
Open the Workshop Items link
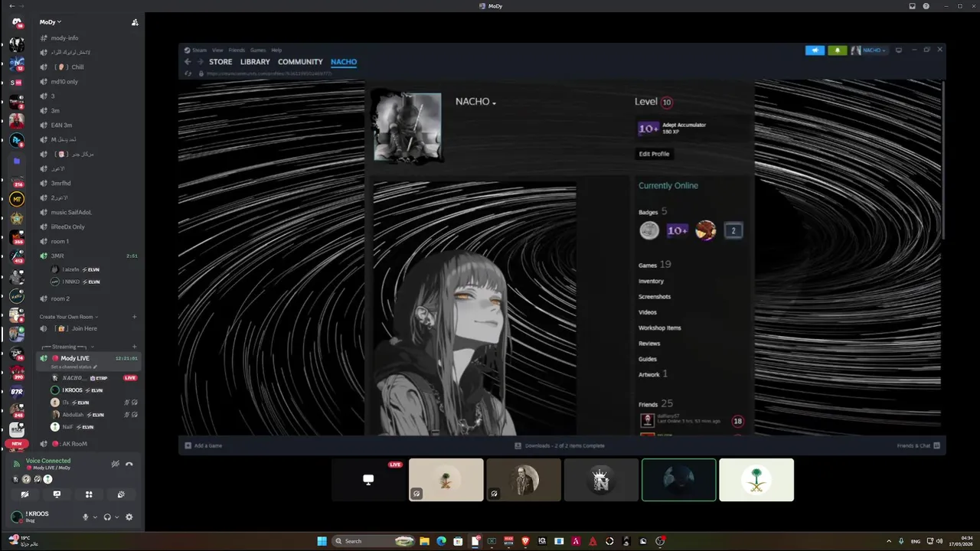659,328
